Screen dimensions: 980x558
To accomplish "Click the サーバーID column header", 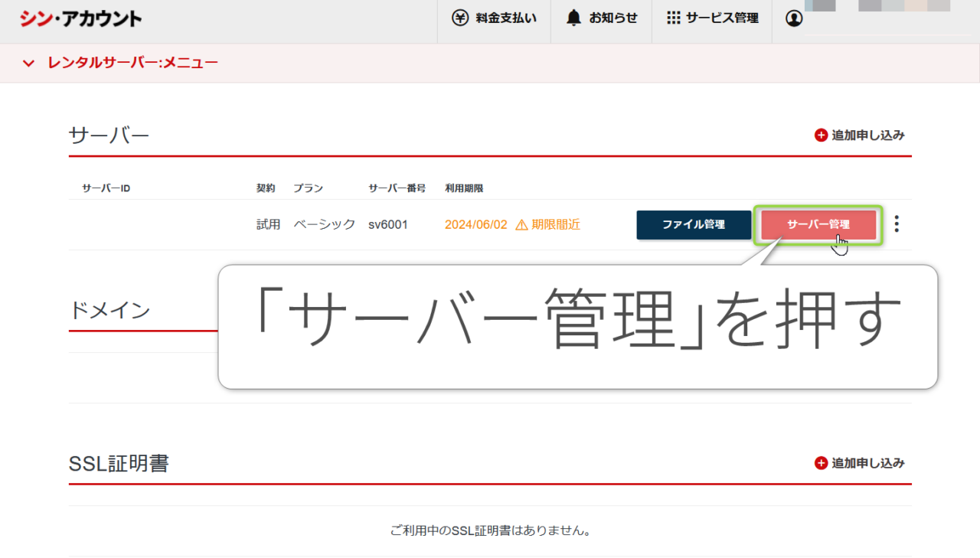I will click(106, 188).
